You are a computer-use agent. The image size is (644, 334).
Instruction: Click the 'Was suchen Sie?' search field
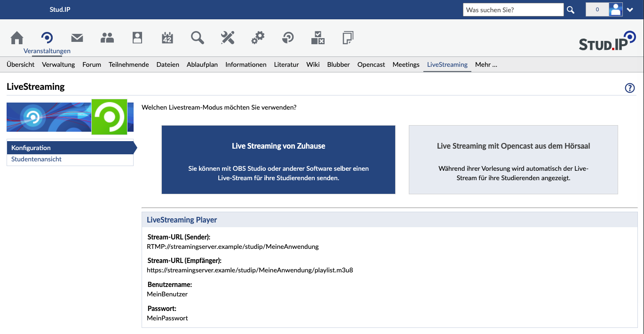click(513, 10)
